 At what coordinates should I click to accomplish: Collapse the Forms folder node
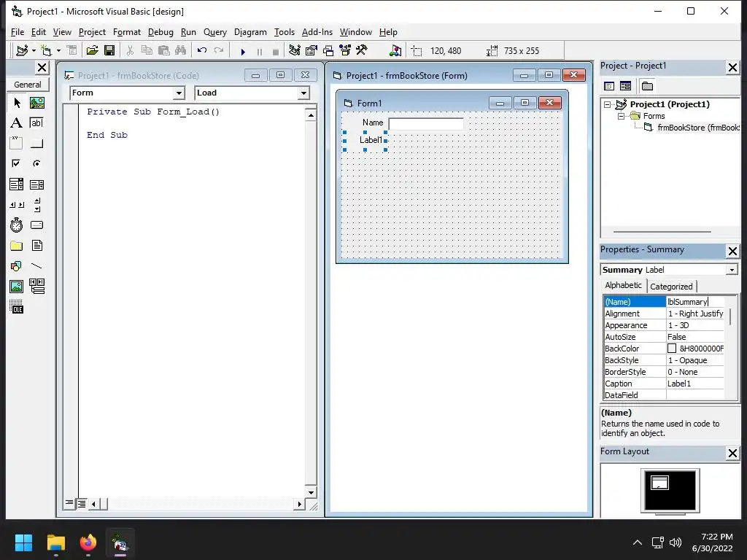click(x=622, y=116)
